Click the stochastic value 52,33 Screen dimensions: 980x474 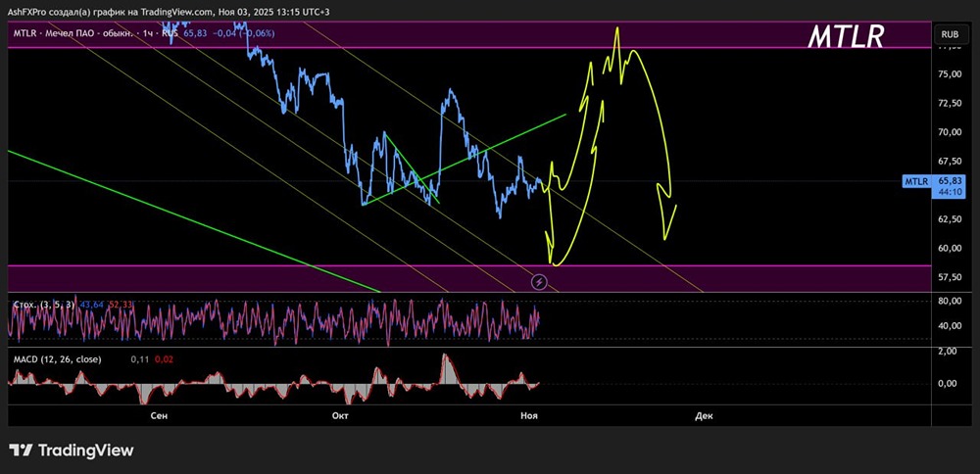(x=120, y=304)
